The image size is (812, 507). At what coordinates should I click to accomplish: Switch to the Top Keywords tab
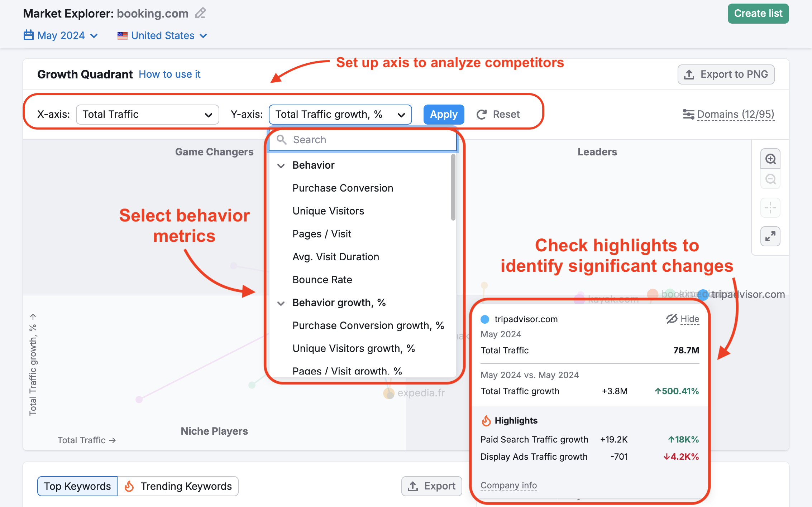click(77, 486)
